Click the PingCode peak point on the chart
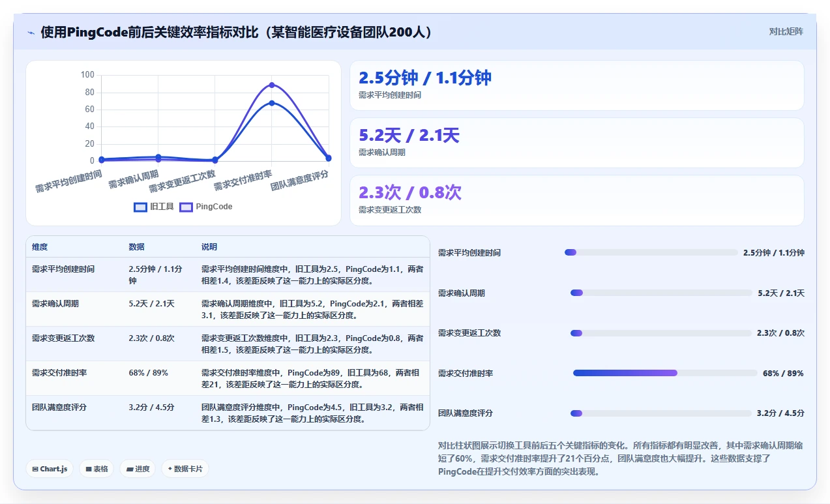 point(272,85)
